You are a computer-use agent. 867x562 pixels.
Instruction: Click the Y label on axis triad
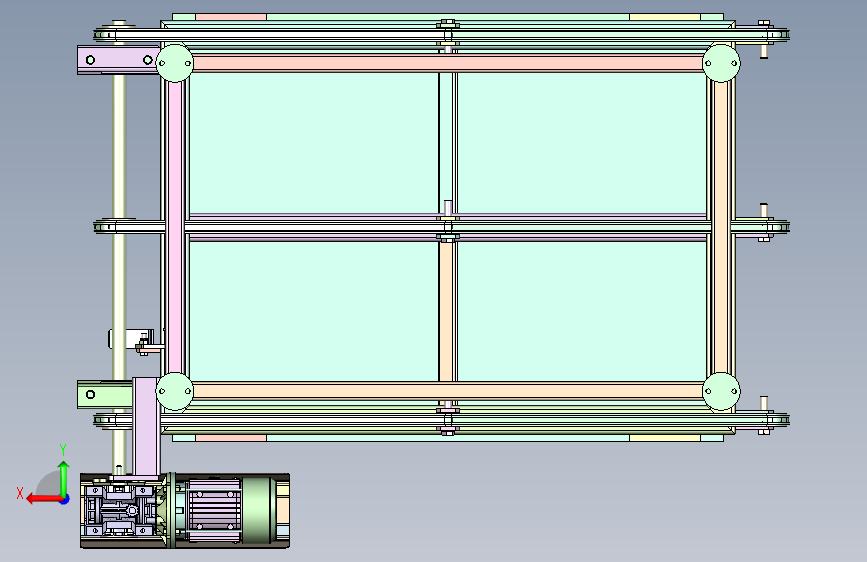(63, 450)
